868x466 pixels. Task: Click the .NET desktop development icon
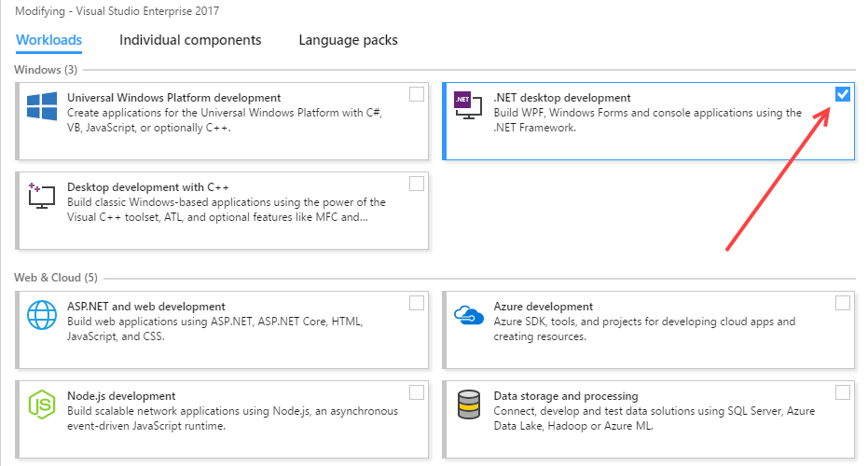pos(468,105)
